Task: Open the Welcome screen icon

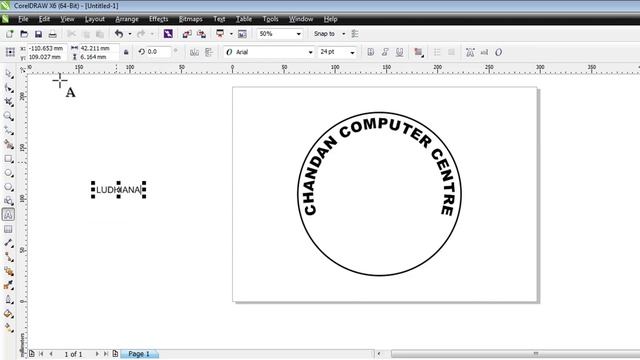Action: [x=242, y=34]
